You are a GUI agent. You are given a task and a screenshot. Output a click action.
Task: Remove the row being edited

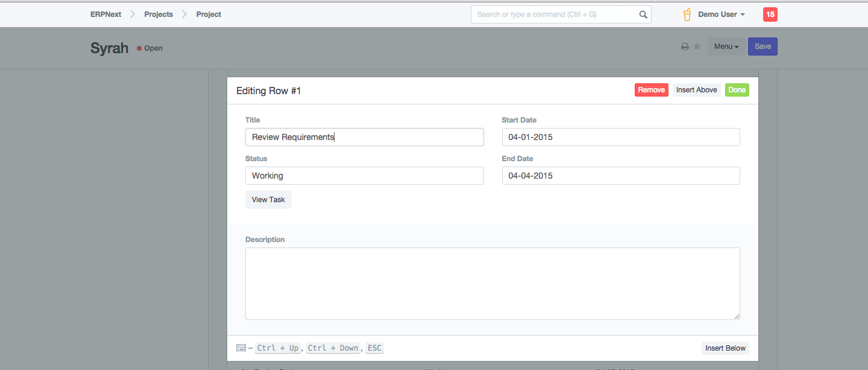651,90
